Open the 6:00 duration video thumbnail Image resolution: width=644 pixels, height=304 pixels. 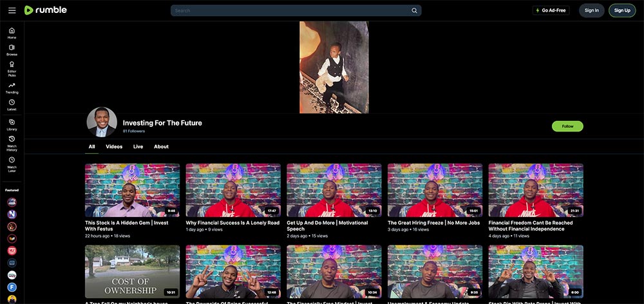(x=536, y=272)
